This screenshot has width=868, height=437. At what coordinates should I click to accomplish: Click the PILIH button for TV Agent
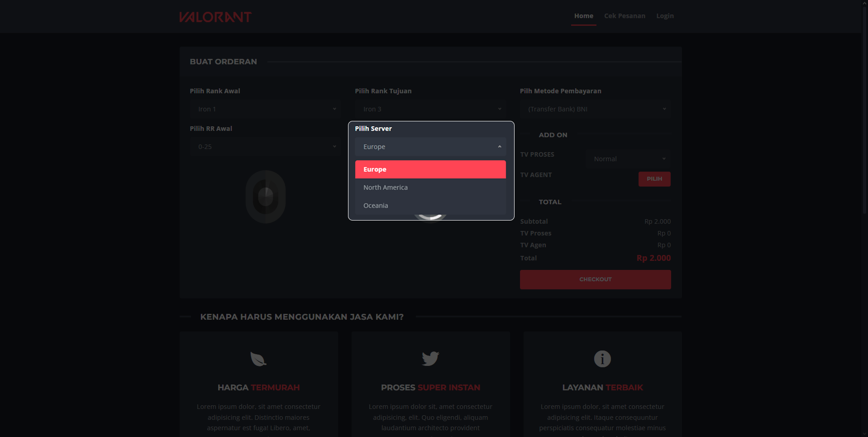pos(654,179)
